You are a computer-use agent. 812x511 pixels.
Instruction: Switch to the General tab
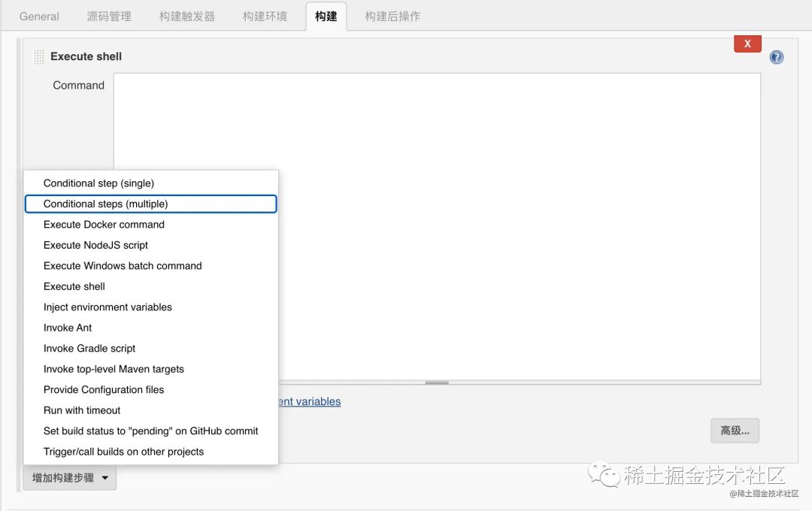pyautogui.click(x=39, y=17)
